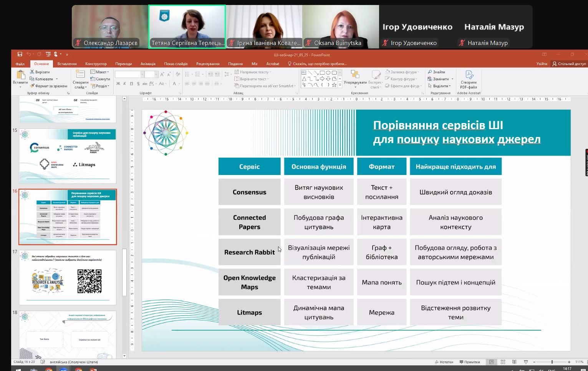Expand the shapes gallery More arrow
Image resolution: width=588 pixels, height=371 pixels.
pyautogui.click(x=340, y=85)
